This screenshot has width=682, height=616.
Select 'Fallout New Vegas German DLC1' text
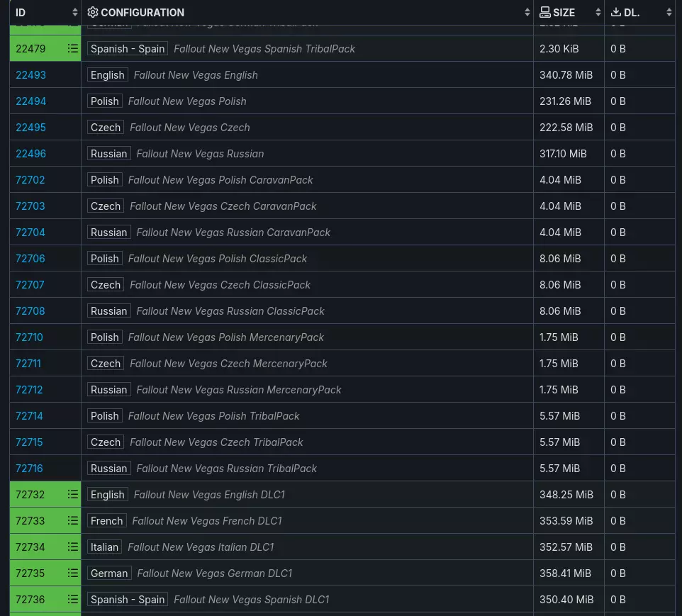click(215, 573)
